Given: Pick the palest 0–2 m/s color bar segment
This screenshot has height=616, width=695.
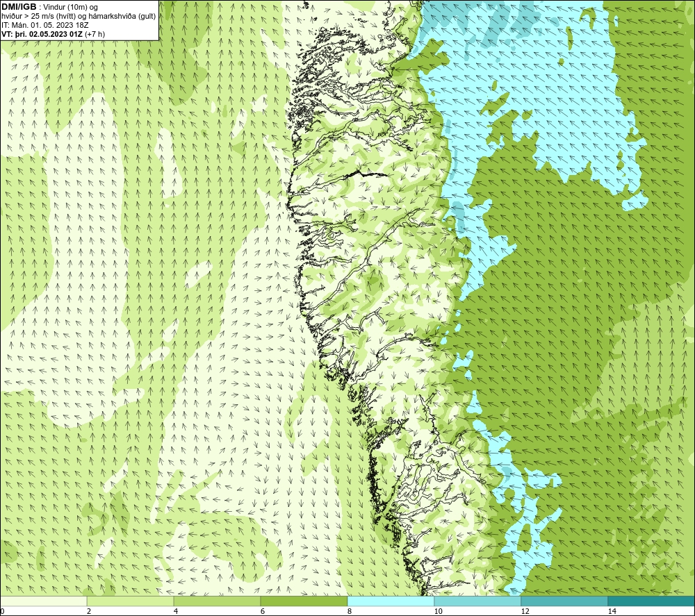Looking at the screenshot, I should pyautogui.click(x=43, y=601).
